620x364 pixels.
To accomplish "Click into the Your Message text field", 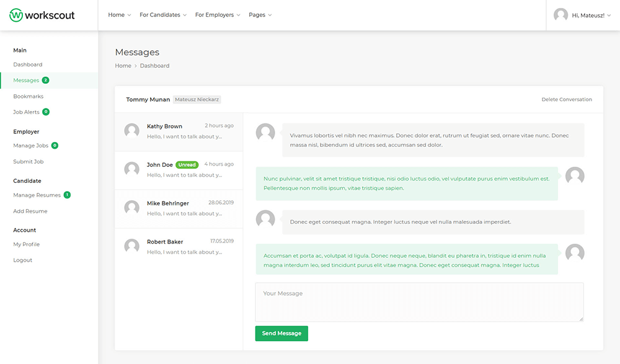I will point(419,302).
